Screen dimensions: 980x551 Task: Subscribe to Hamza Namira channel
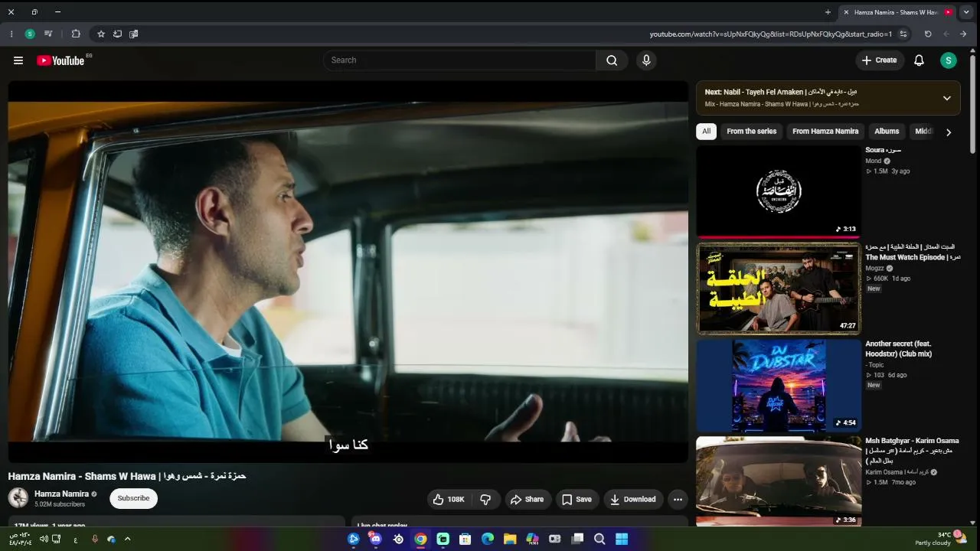(133, 498)
